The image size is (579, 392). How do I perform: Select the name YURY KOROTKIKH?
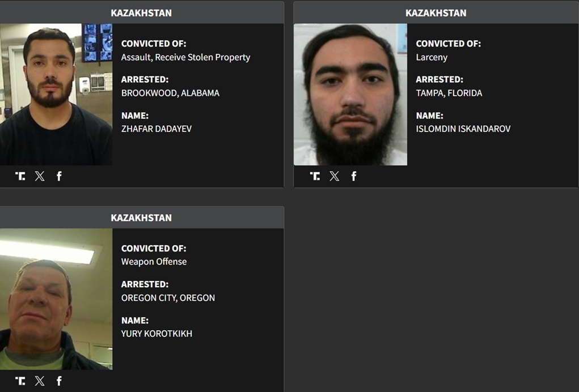point(157,333)
